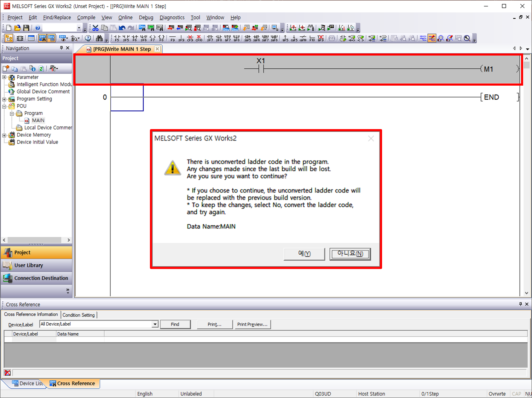Insert an application instruction with F8 icon
This screenshot has width=532, height=398.
click(161, 38)
